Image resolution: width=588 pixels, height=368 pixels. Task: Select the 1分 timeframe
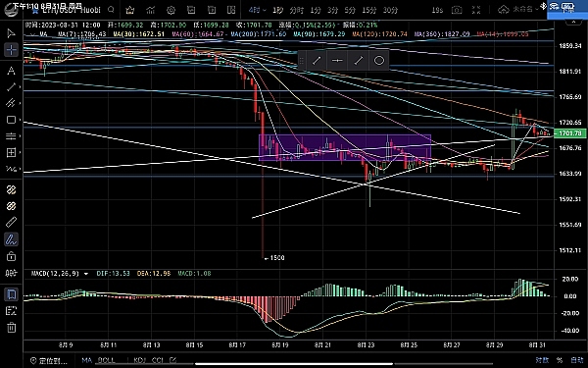316,10
